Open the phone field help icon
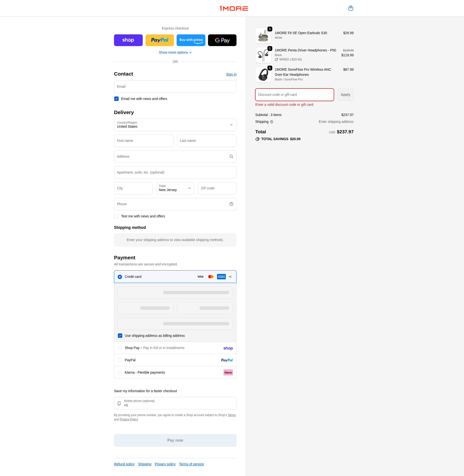464x476 pixels. coord(231,204)
